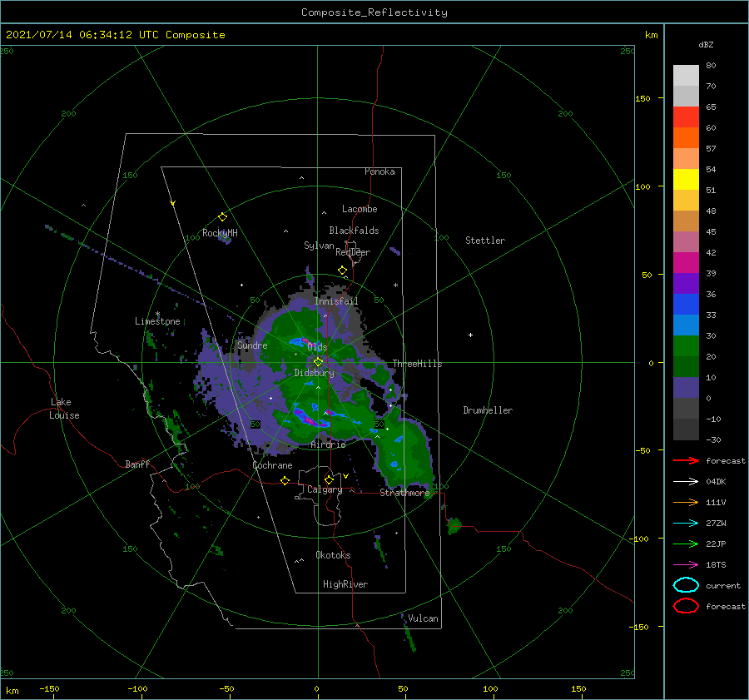Click the 51 dBZ yellow color swatch
The width and height of the screenshot is (749, 700).
click(686, 179)
